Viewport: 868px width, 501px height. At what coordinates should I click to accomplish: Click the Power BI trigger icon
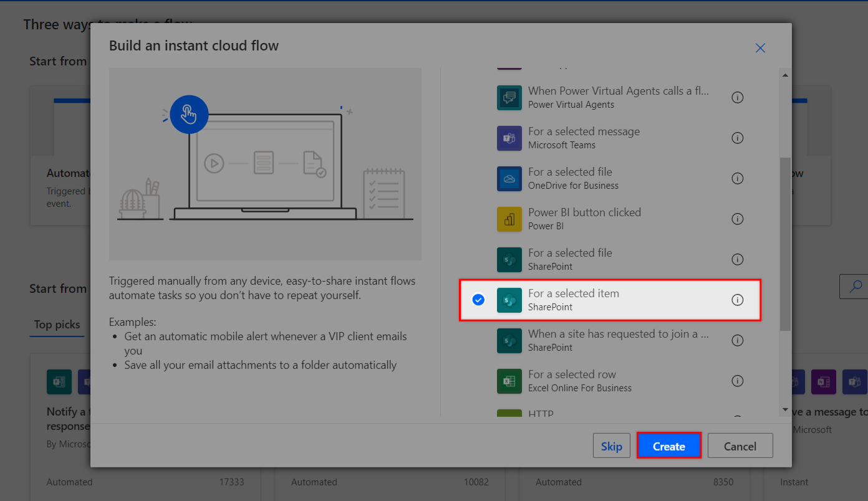click(509, 219)
